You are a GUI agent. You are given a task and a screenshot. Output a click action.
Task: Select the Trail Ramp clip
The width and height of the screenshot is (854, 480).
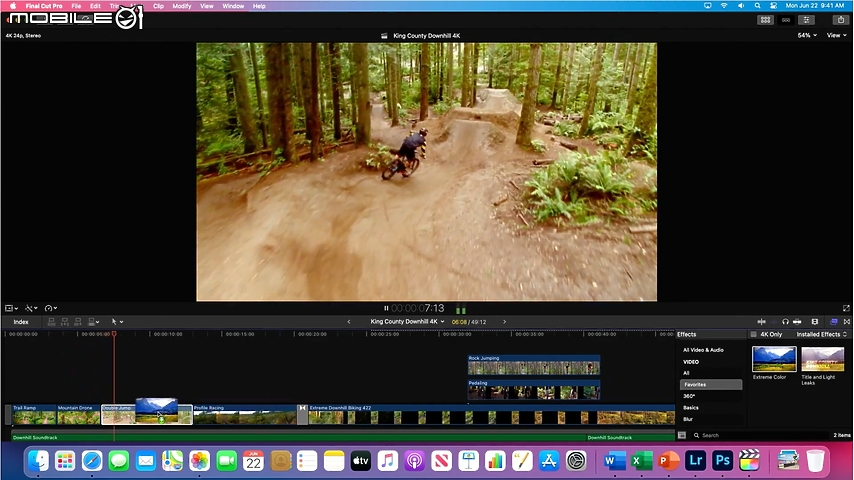point(34,415)
